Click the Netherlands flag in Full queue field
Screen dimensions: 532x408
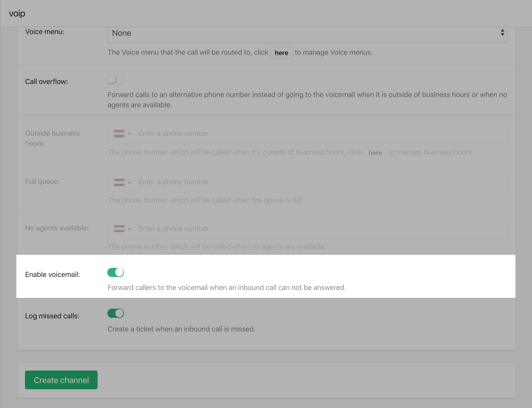(119, 182)
